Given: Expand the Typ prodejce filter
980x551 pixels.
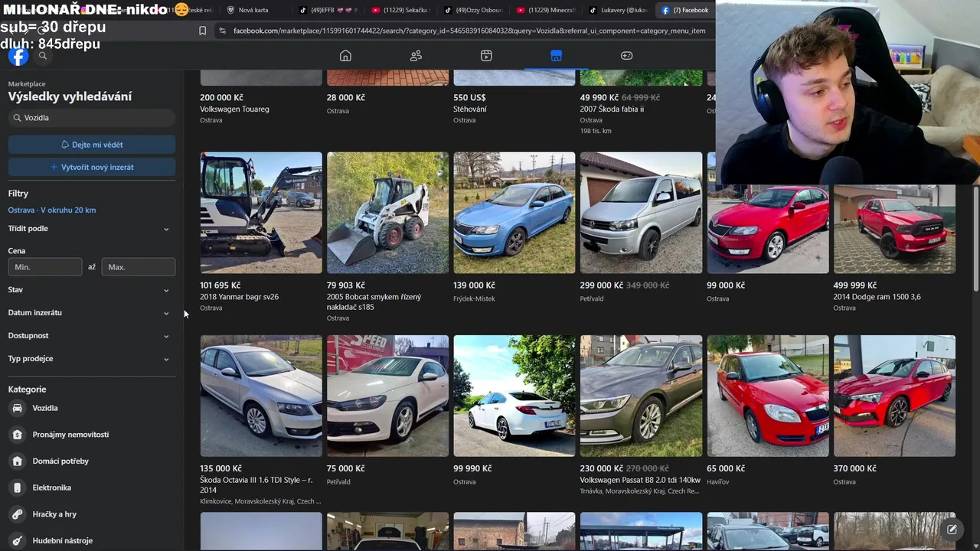Looking at the screenshot, I should click(92, 359).
